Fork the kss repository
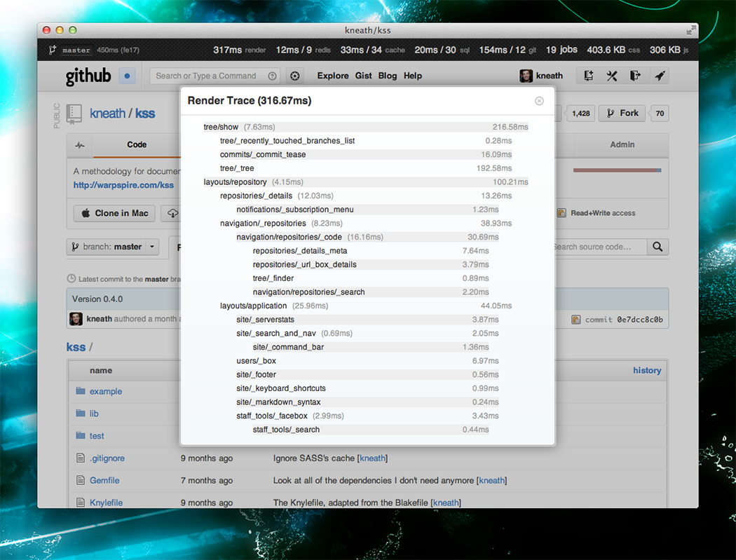This screenshot has width=736, height=560. tap(622, 114)
